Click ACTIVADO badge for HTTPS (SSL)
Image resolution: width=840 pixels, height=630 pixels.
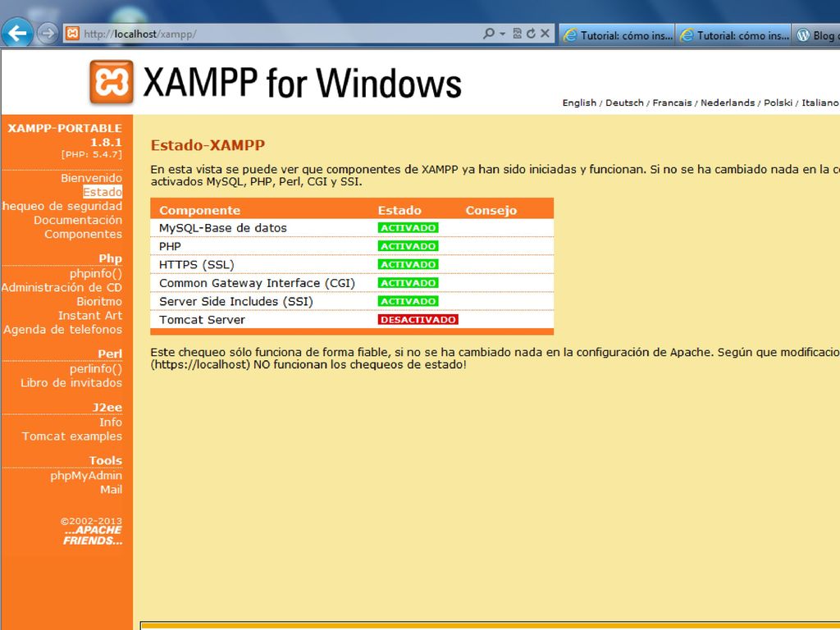pyautogui.click(x=409, y=265)
